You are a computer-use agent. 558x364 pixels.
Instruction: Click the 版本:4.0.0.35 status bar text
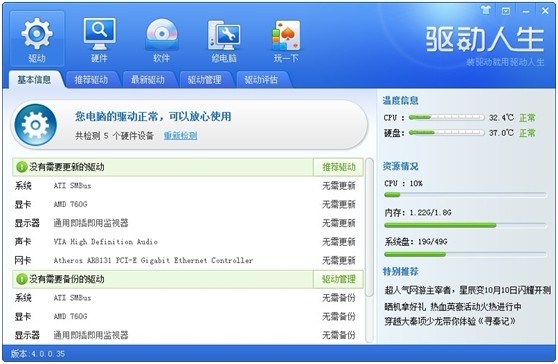tap(38, 354)
